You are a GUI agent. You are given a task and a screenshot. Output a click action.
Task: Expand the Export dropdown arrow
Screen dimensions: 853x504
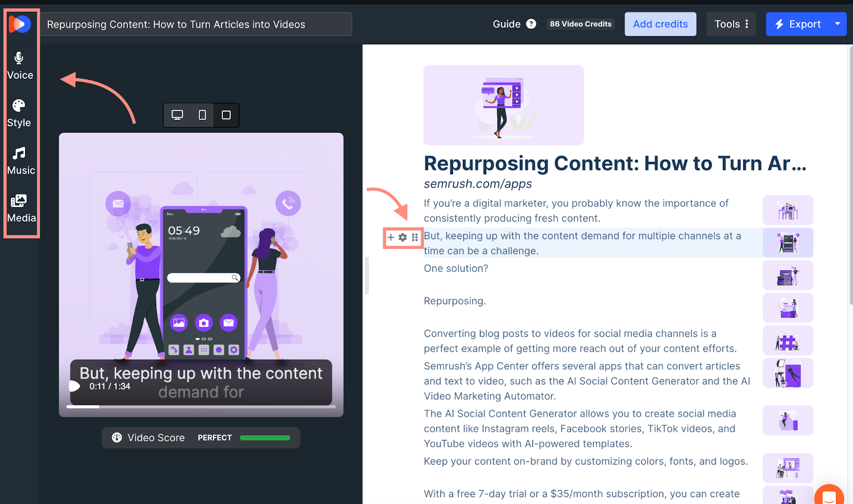[838, 24]
